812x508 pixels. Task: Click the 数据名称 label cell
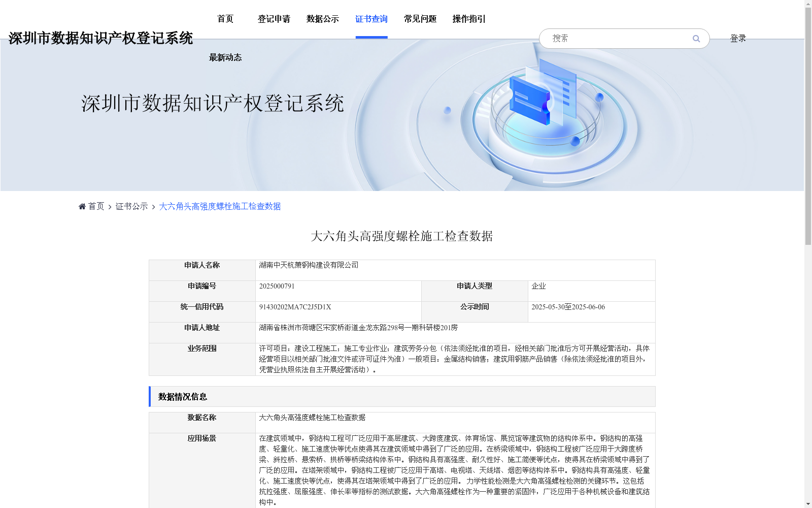tap(202, 423)
